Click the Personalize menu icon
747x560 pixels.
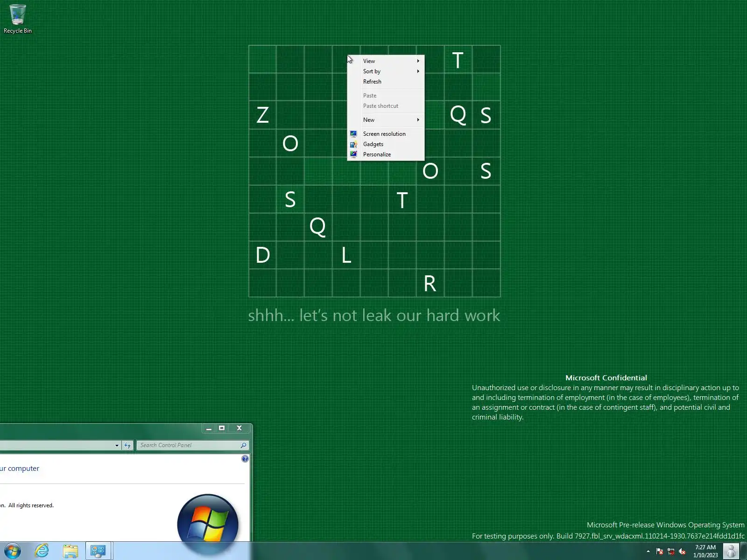coord(353,154)
